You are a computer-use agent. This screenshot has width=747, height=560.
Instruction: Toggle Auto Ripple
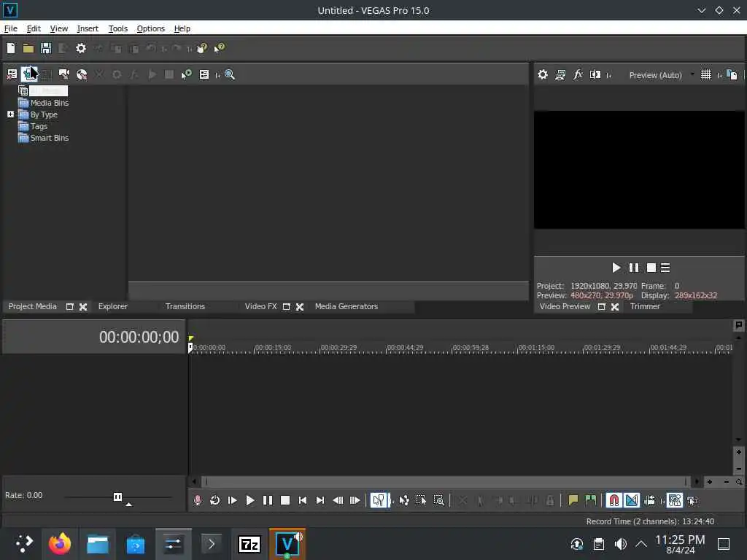click(649, 500)
